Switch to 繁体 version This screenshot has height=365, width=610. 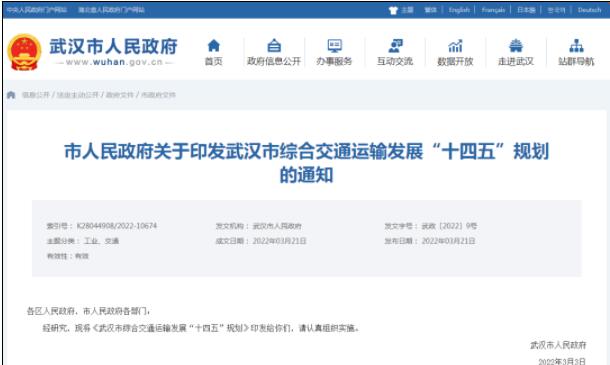click(x=430, y=10)
